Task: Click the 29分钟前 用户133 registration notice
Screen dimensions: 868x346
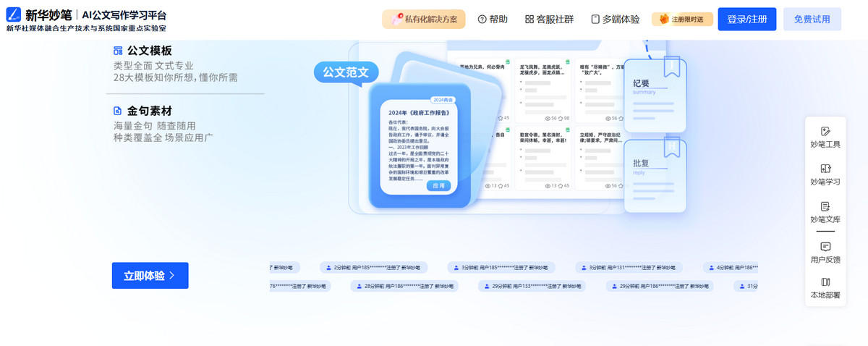Action: [x=532, y=286]
